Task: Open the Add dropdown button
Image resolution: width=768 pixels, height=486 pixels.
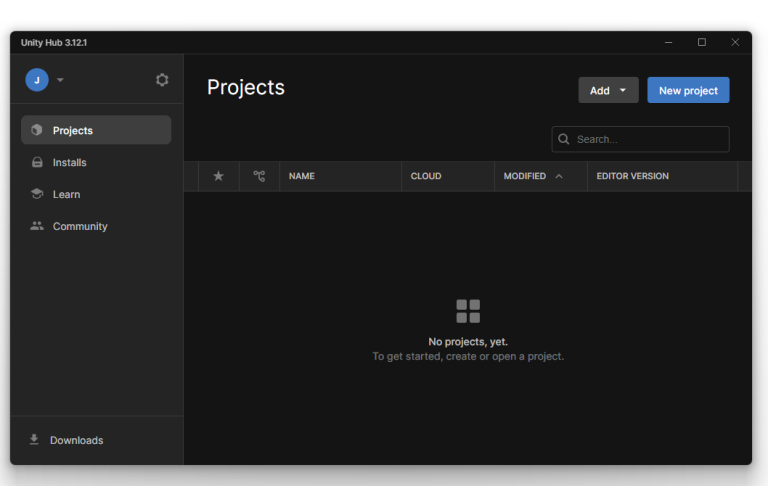Action: tap(608, 90)
